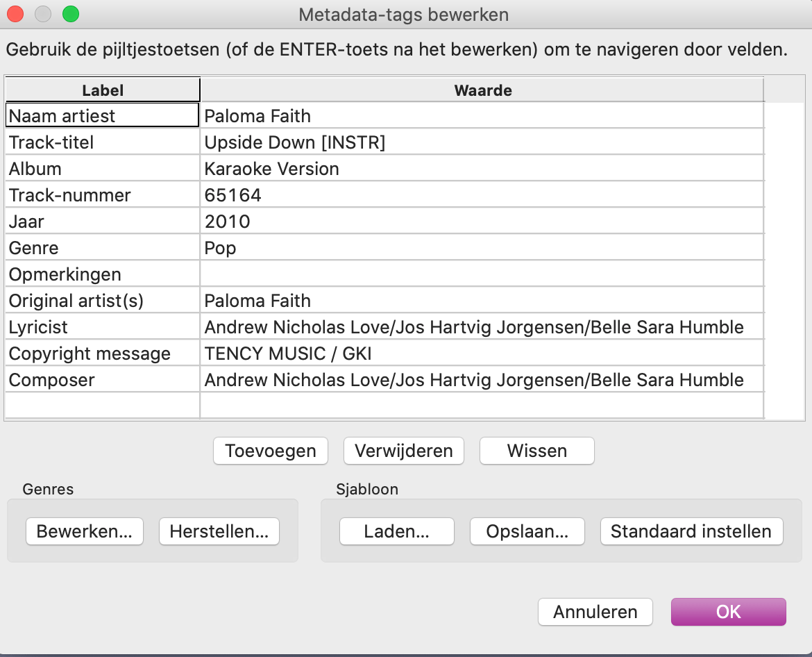Select the Track-nummer label cell

tap(103, 195)
